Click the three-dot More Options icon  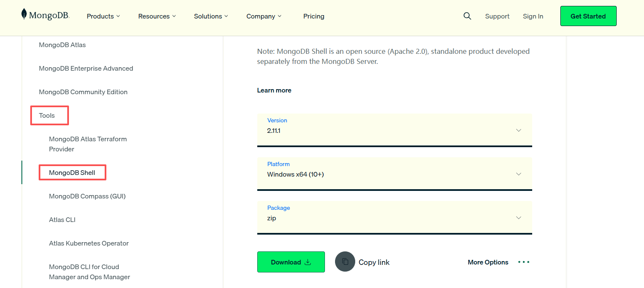(524, 262)
